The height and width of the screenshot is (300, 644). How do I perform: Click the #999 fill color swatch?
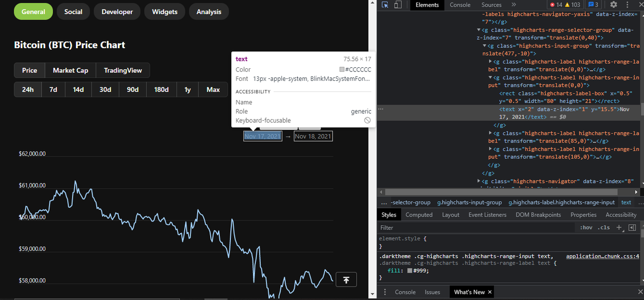coord(410,270)
